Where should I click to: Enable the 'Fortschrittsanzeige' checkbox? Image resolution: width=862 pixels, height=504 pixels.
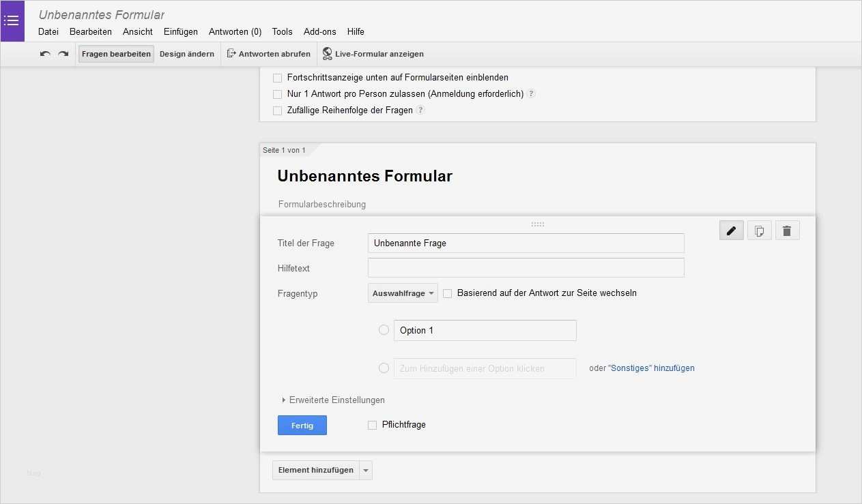pyautogui.click(x=277, y=78)
